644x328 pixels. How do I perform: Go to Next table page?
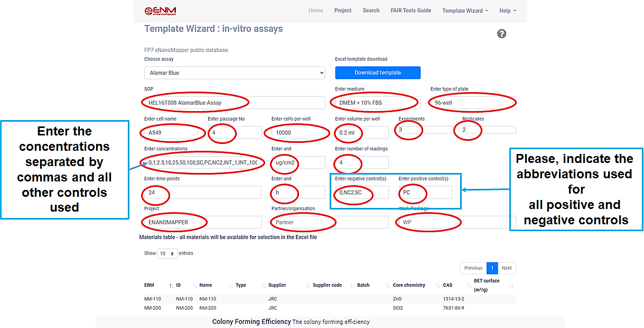[x=507, y=268]
